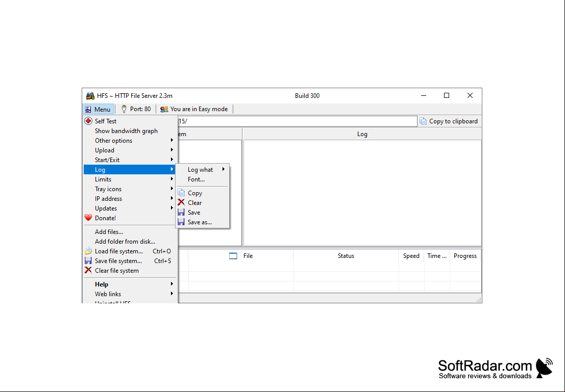Expand the Updates submenu arrow

(x=172, y=208)
